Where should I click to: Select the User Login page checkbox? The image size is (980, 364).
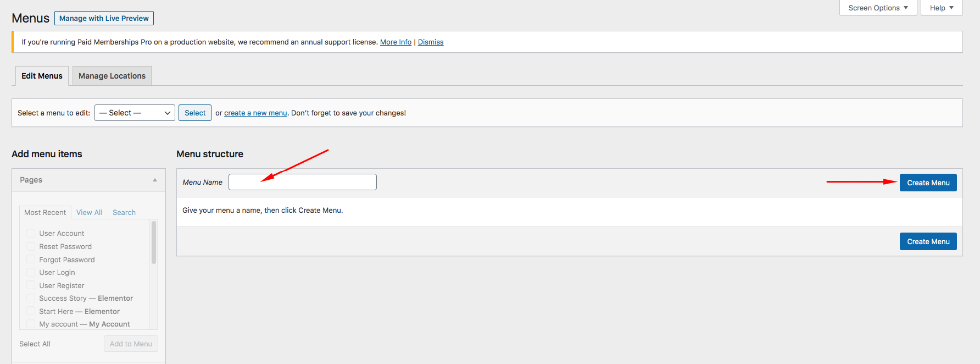pyautogui.click(x=31, y=272)
